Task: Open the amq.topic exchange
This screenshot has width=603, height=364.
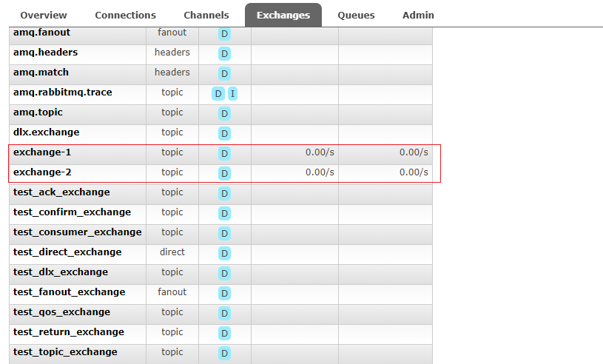Action: coord(38,112)
